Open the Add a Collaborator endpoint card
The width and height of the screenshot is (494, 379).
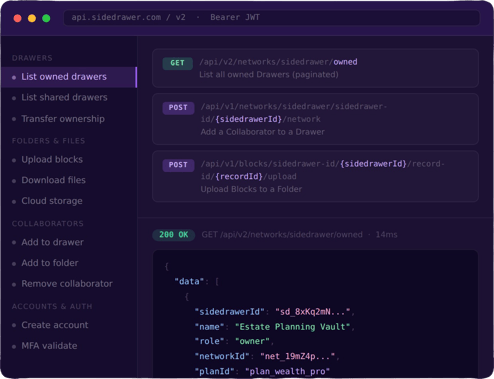pyautogui.click(x=315, y=119)
